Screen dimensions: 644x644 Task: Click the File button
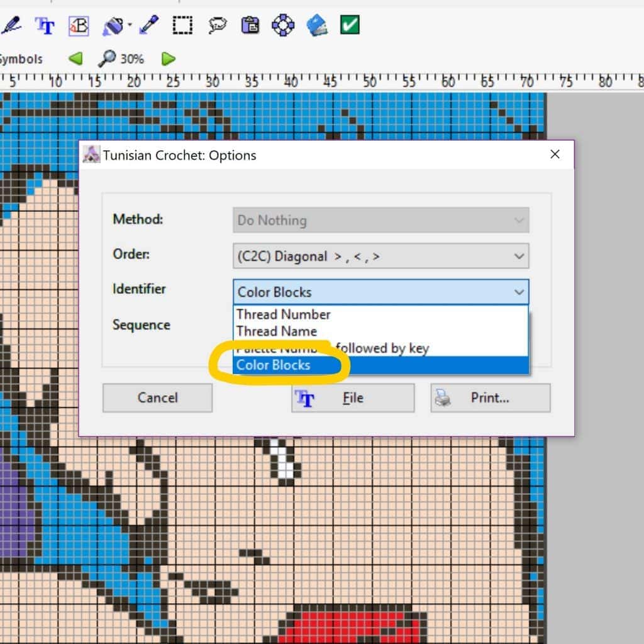coord(353,397)
